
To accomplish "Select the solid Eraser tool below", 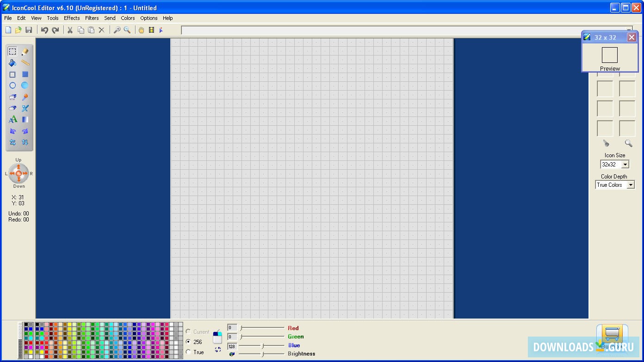I will 12,108.
